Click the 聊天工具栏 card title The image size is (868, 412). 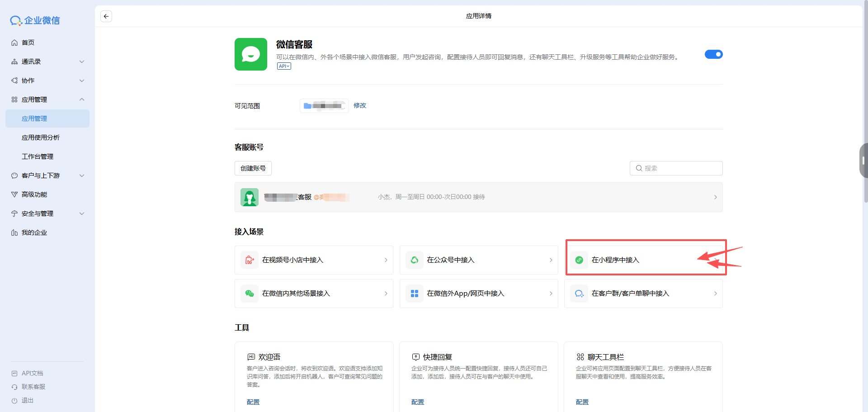point(606,357)
